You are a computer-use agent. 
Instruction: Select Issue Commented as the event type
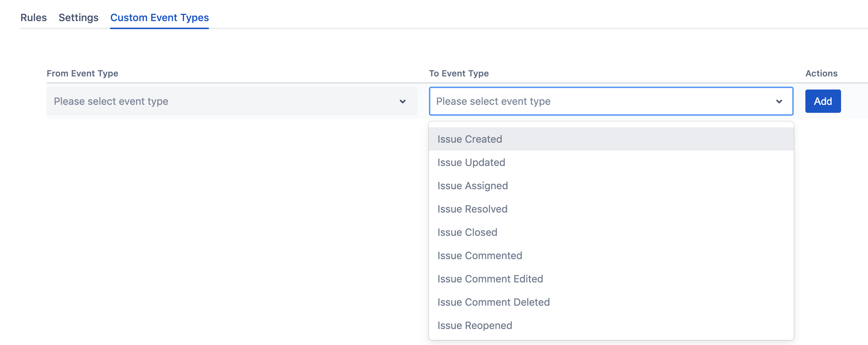[480, 255]
